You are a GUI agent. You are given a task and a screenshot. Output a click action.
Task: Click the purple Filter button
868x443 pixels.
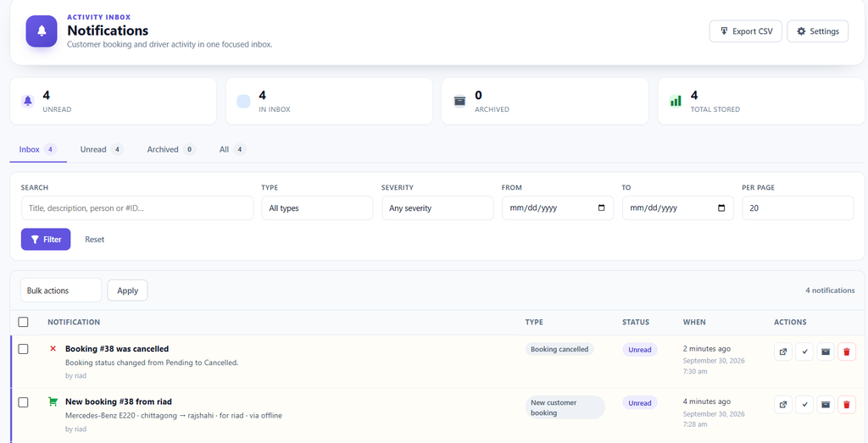coord(46,240)
